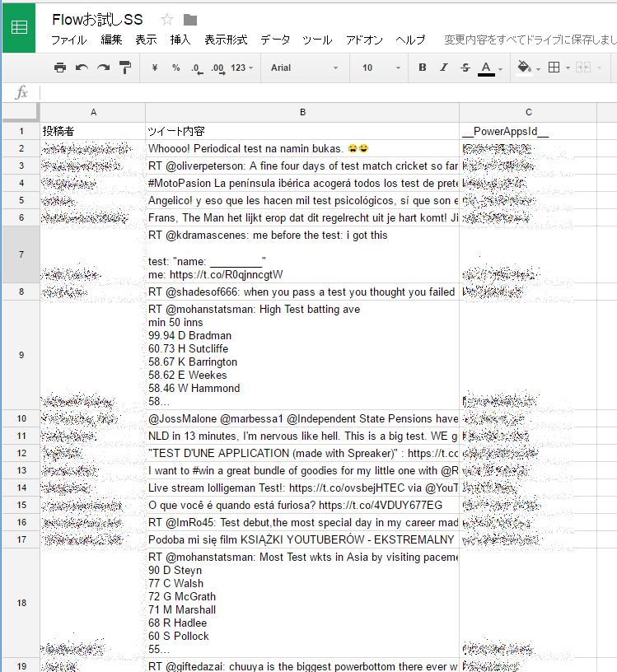Open the font size 10 dropdown

coord(381,68)
